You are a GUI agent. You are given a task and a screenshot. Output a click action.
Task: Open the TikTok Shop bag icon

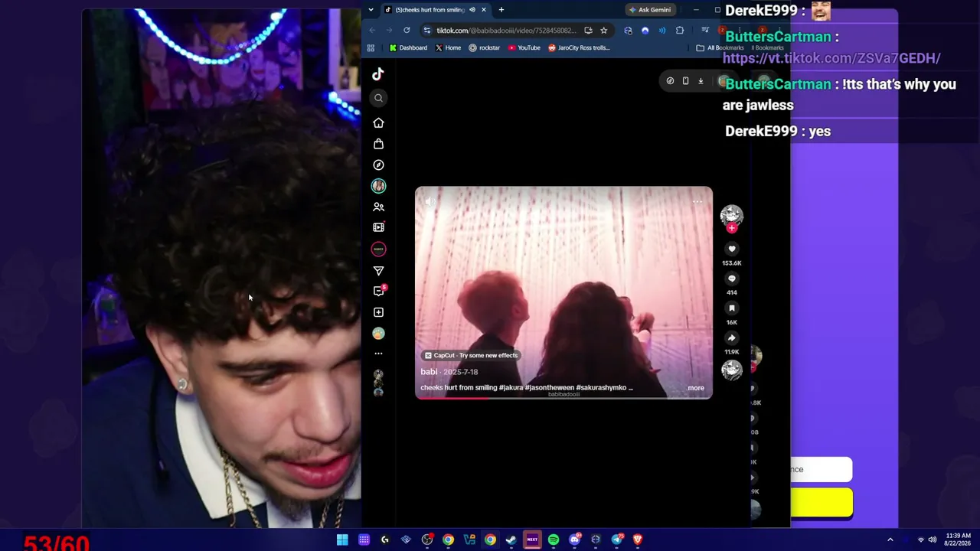click(x=378, y=144)
